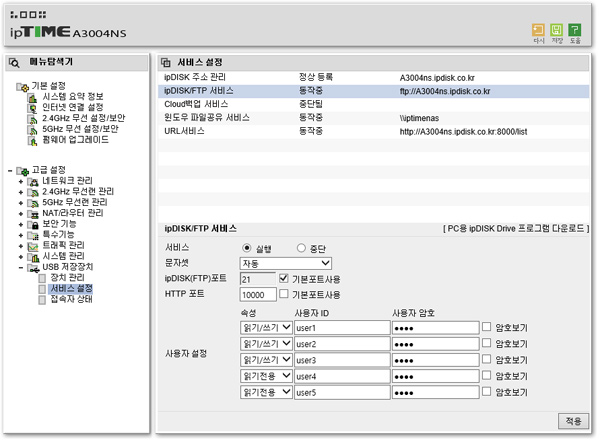
Task: Click the 트래픽 관리 chart icon
Action: 33,246
